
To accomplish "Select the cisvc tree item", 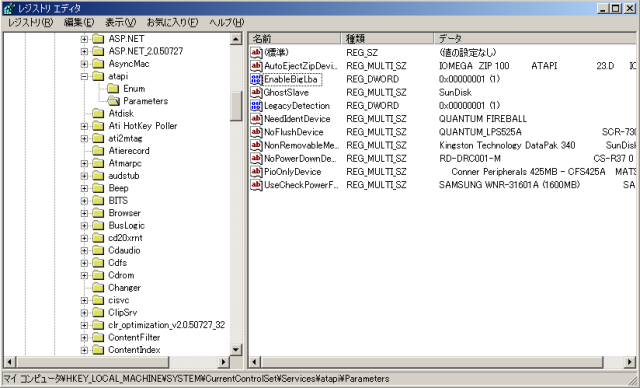I will pyautogui.click(x=119, y=300).
